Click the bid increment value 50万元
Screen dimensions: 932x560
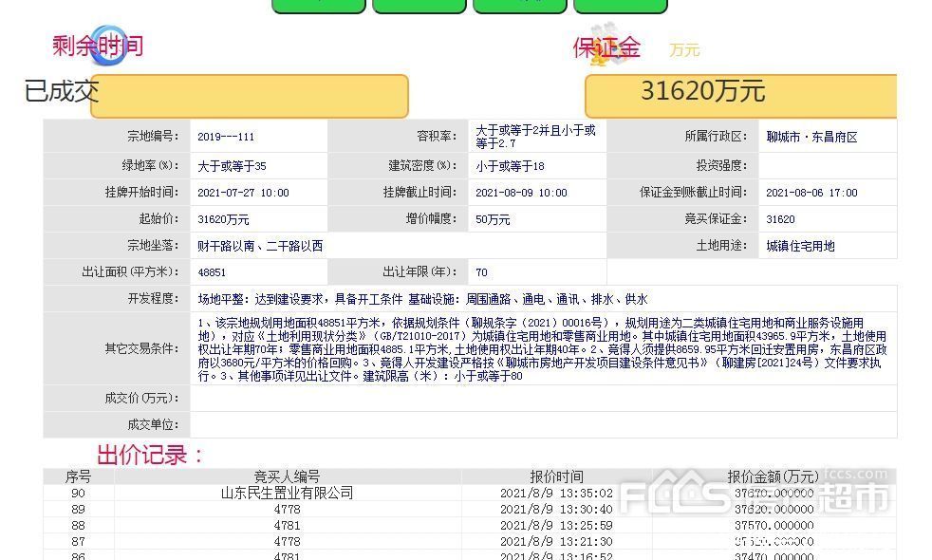[x=493, y=219]
